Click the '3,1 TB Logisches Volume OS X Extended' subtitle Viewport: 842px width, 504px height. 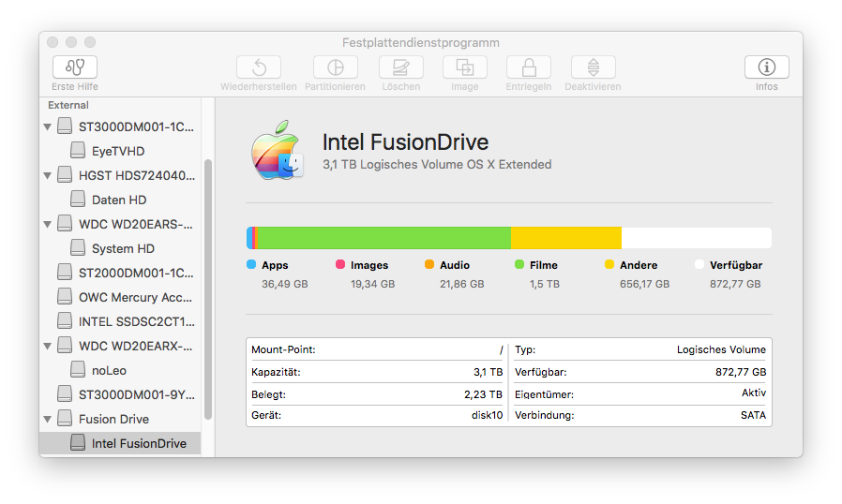(437, 164)
